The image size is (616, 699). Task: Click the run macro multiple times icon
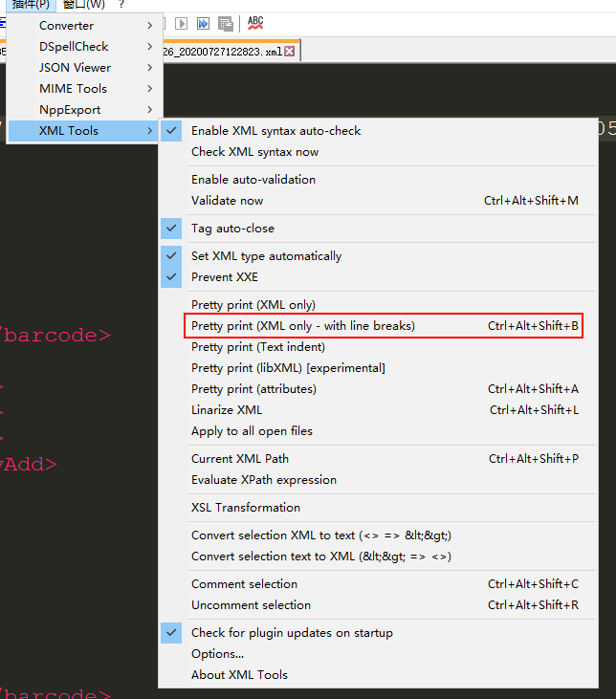pos(204,23)
